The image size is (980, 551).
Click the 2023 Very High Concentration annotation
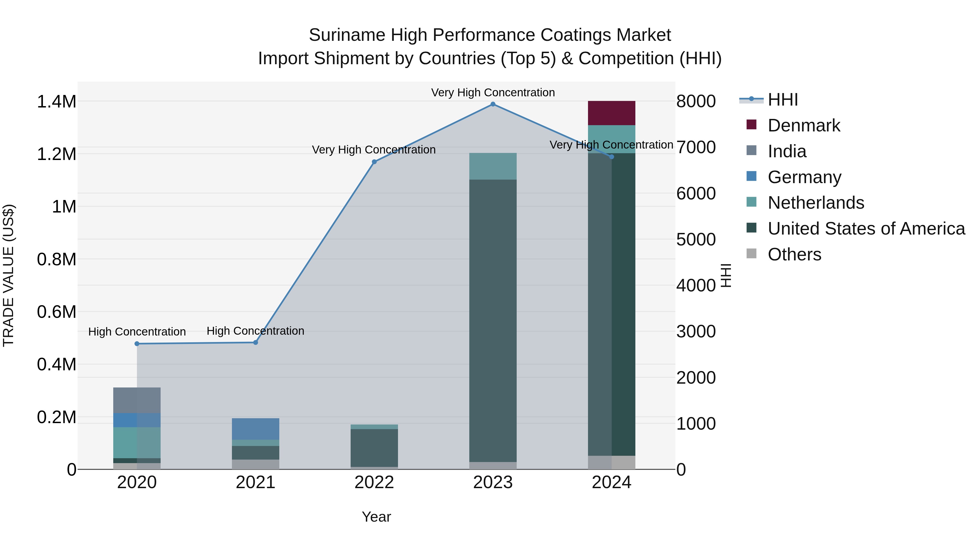tap(493, 93)
